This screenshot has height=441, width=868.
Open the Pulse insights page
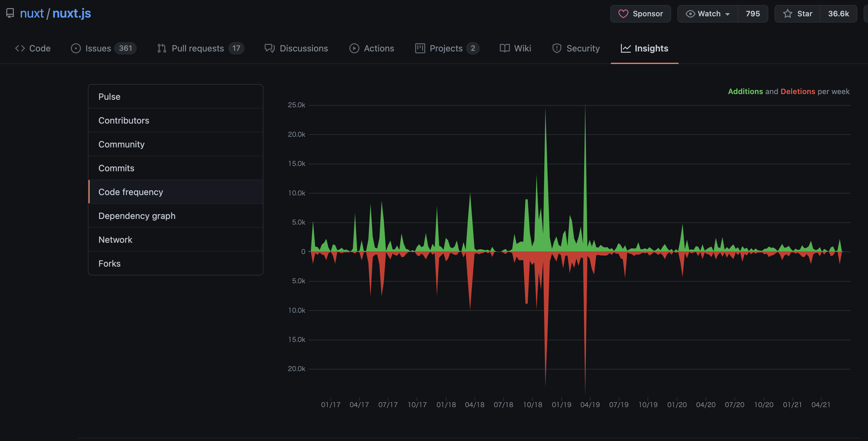109,96
